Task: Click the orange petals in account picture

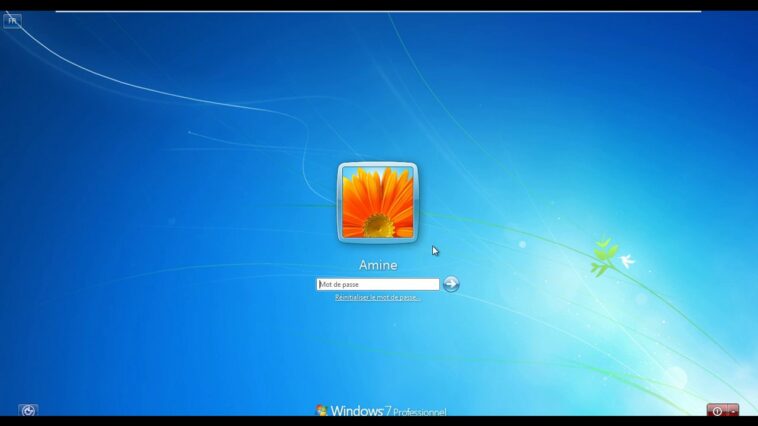Action: tap(378, 191)
